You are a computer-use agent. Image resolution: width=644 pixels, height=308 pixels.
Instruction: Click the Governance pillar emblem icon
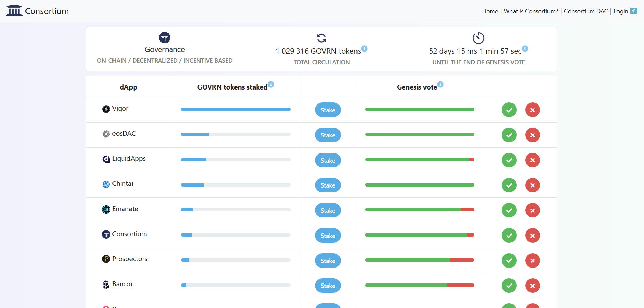coord(164,37)
